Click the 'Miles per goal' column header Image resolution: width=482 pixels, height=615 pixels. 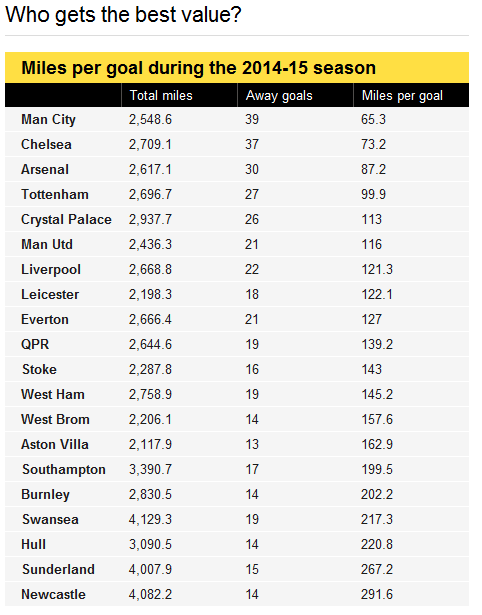coord(402,96)
